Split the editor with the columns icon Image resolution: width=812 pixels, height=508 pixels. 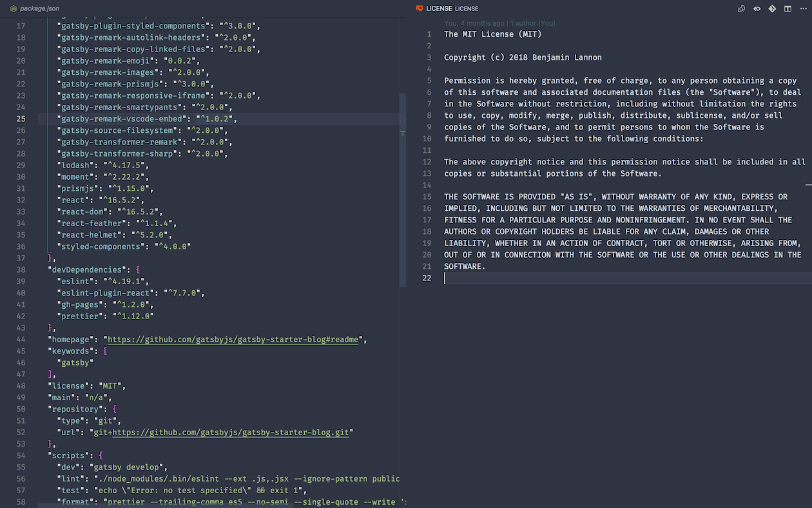point(788,9)
